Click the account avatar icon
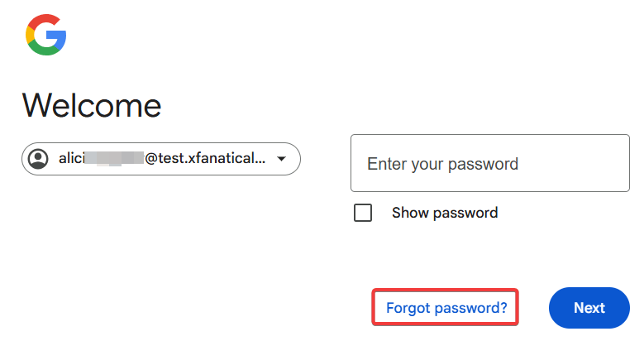Image resolution: width=644 pixels, height=341 pixels. coord(39,159)
